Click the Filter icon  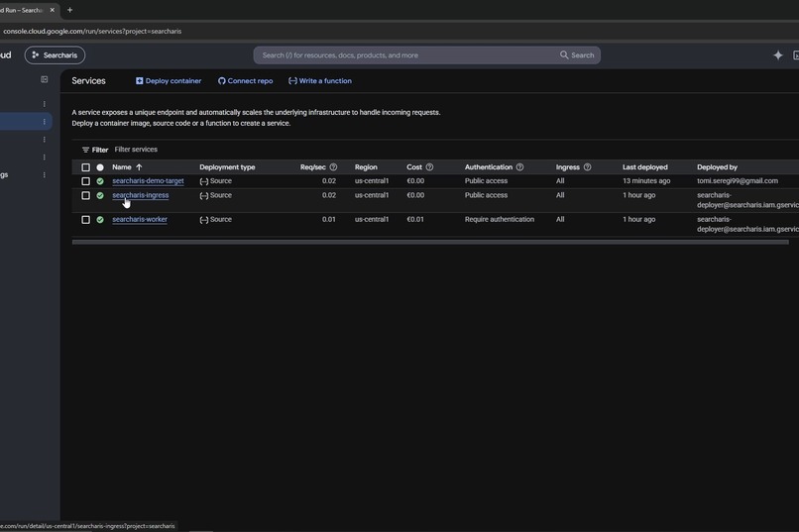(x=85, y=150)
